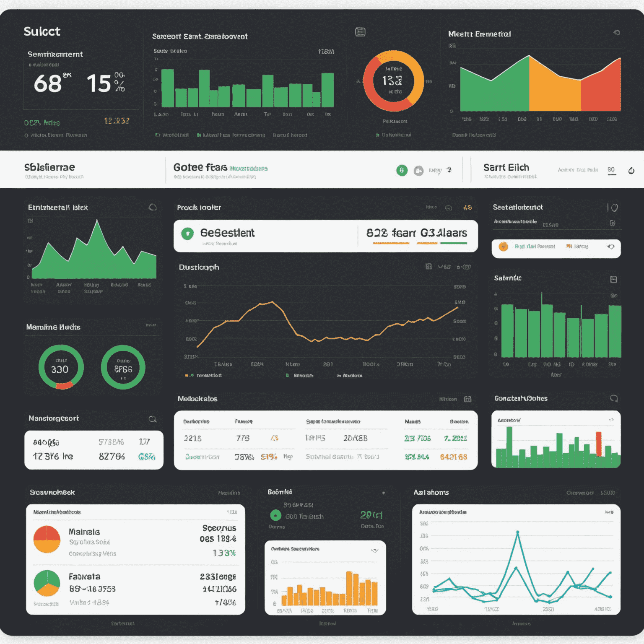Click the orange 51% value in the Melbelcatos table
This screenshot has height=644, width=644.
click(x=269, y=457)
